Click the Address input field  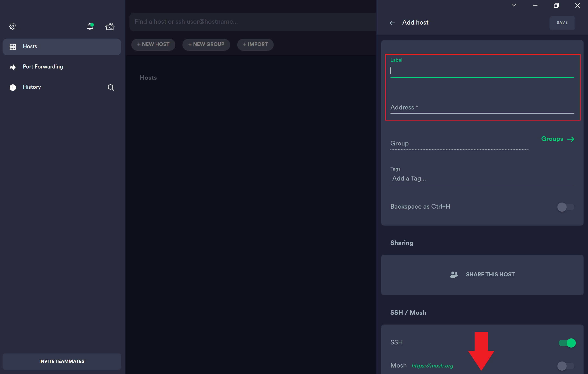pyautogui.click(x=482, y=107)
